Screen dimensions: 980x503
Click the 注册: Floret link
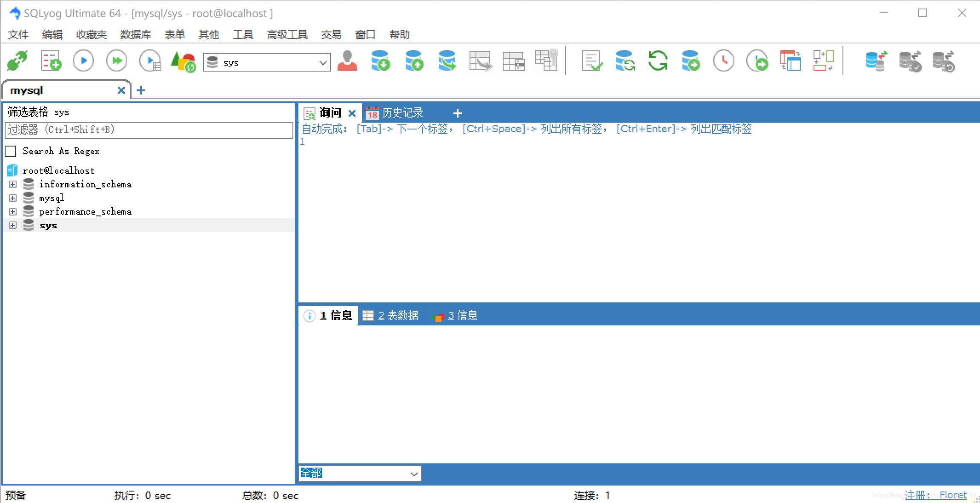[936, 495]
